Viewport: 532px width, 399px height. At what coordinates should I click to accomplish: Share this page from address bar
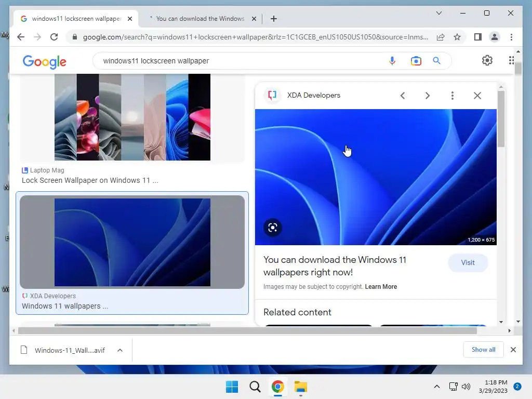441,37
